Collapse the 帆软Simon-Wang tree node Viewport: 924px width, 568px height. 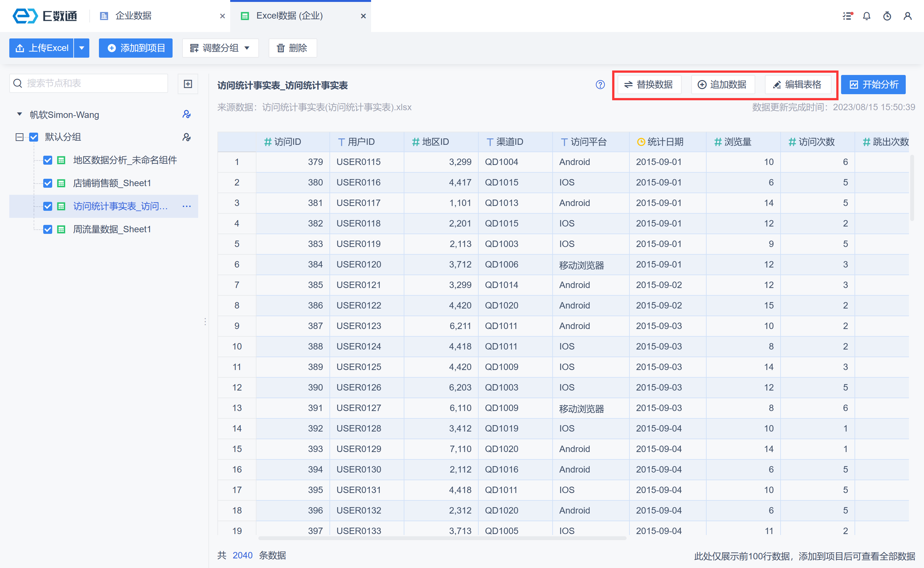click(20, 114)
